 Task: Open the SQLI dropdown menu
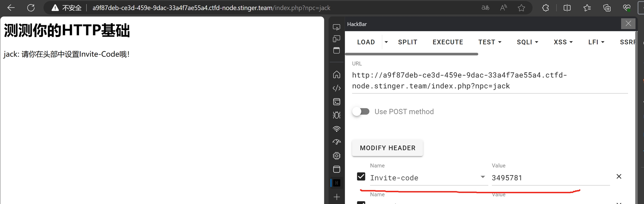tap(527, 42)
